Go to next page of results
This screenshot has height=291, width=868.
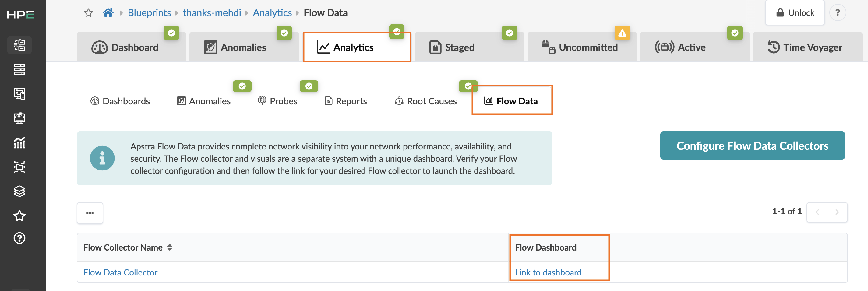(837, 212)
